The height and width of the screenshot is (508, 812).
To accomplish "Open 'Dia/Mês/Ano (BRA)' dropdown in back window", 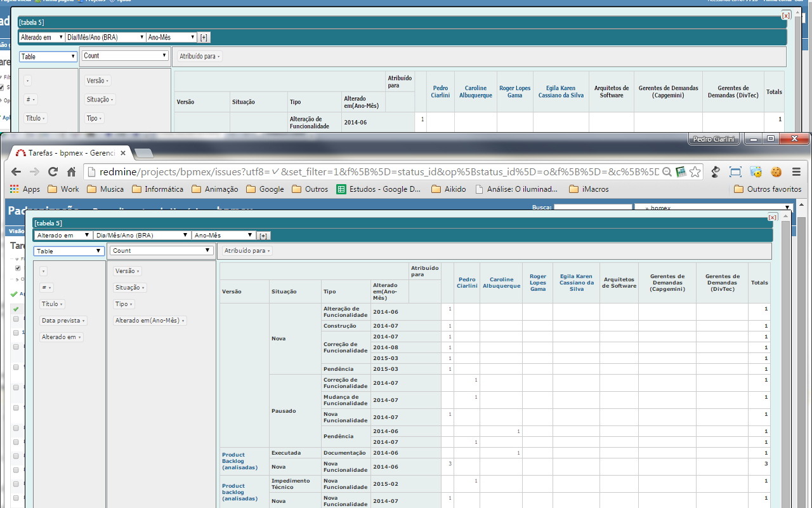I will [x=105, y=37].
